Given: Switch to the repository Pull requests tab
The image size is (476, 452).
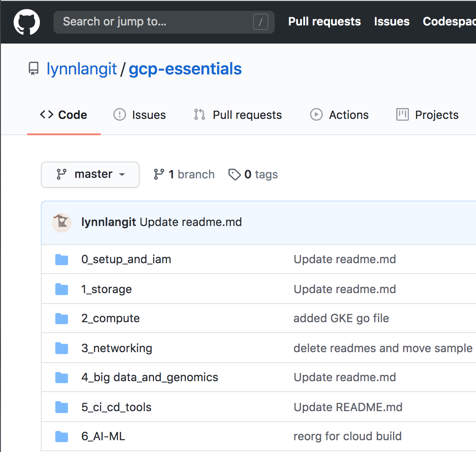Looking at the screenshot, I should point(238,115).
